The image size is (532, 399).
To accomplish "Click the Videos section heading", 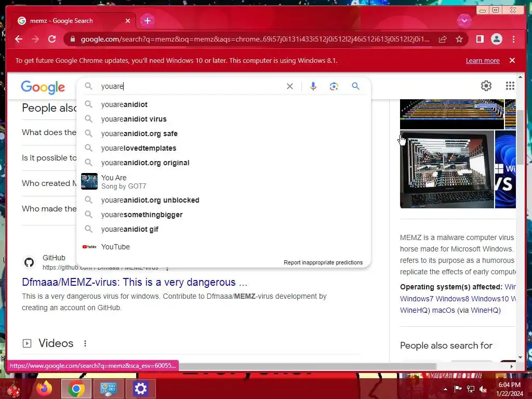I will [56, 343].
